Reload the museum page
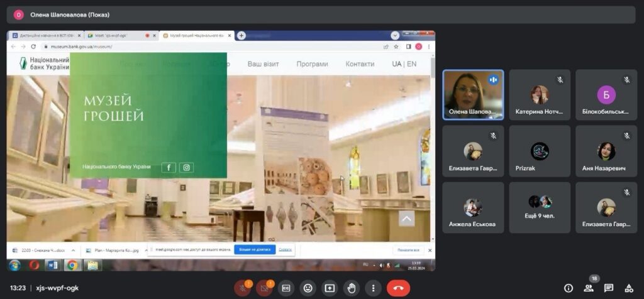This screenshot has height=299, width=644. coord(33,46)
